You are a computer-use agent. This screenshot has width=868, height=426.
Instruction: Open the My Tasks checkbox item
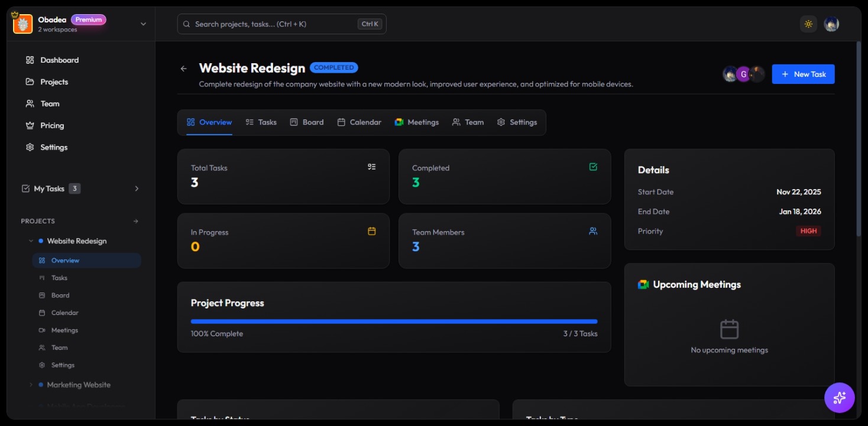pos(50,189)
